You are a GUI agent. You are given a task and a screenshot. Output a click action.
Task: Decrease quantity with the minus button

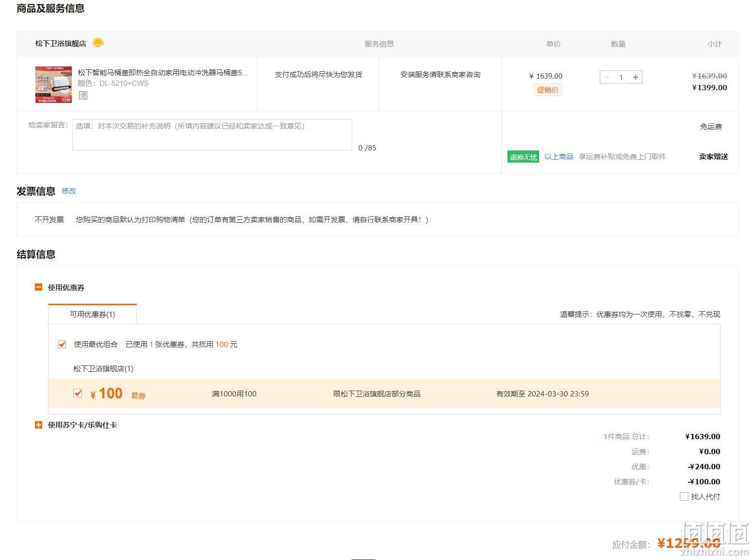click(606, 77)
